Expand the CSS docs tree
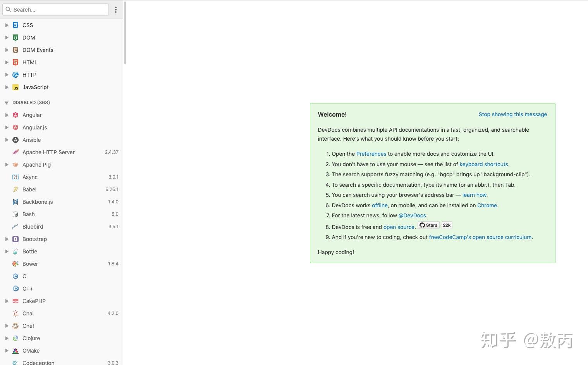The height and width of the screenshot is (365, 588). click(x=7, y=25)
